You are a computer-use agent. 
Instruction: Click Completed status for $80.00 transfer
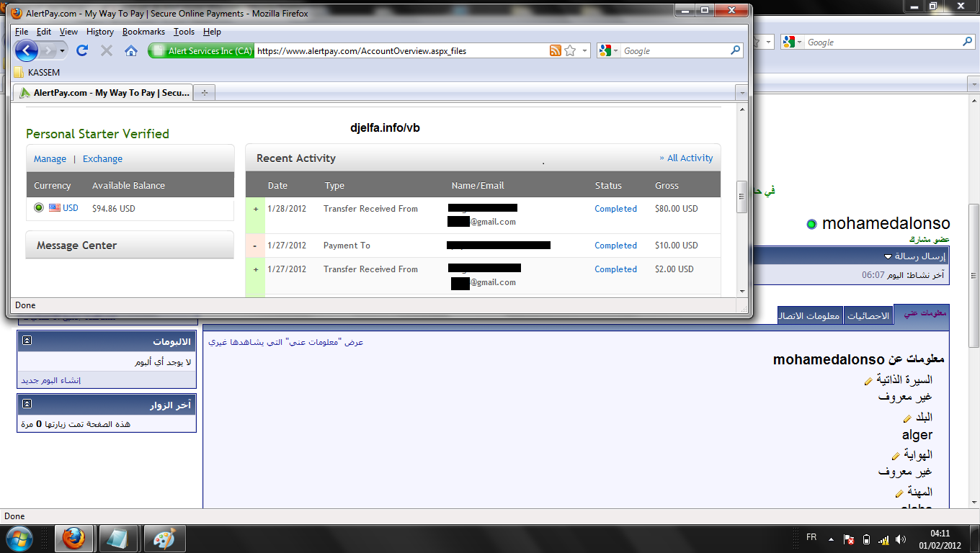pyautogui.click(x=615, y=209)
